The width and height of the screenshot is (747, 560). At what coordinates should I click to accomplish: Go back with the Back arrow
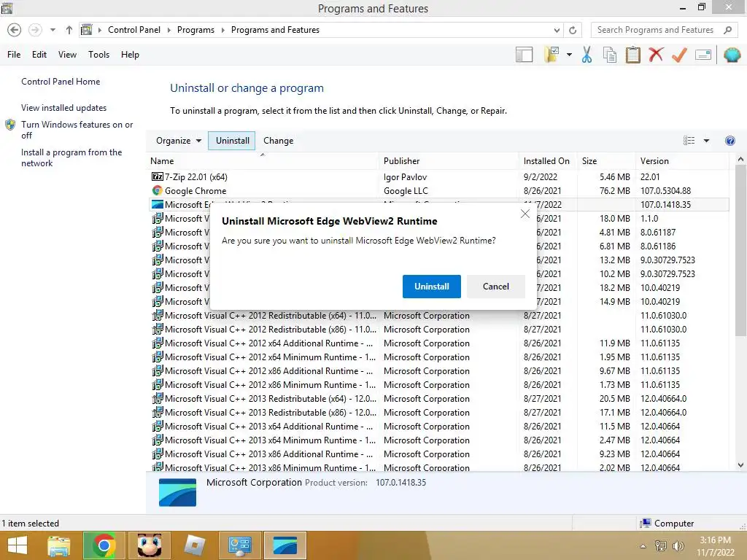tap(15, 30)
